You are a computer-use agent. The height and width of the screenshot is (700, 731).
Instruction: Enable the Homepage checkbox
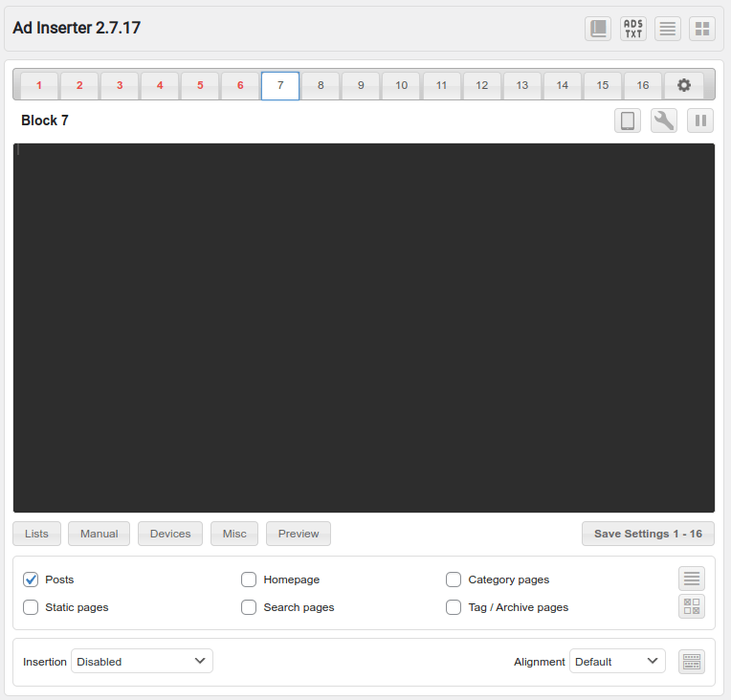point(249,580)
